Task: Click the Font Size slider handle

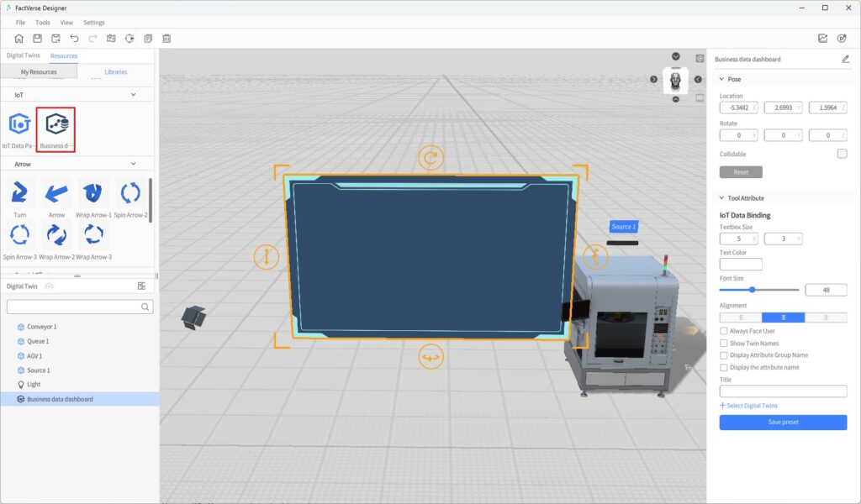Action: (752, 290)
